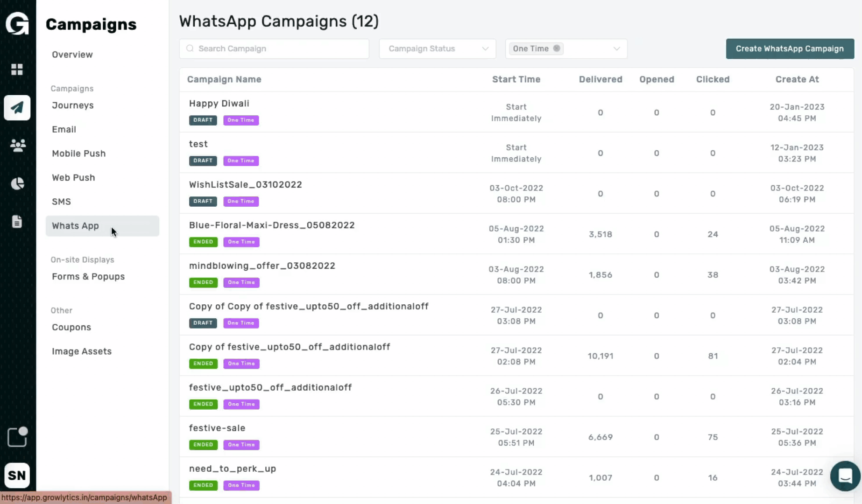Select the paper plane campaigns icon

(x=17, y=108)
